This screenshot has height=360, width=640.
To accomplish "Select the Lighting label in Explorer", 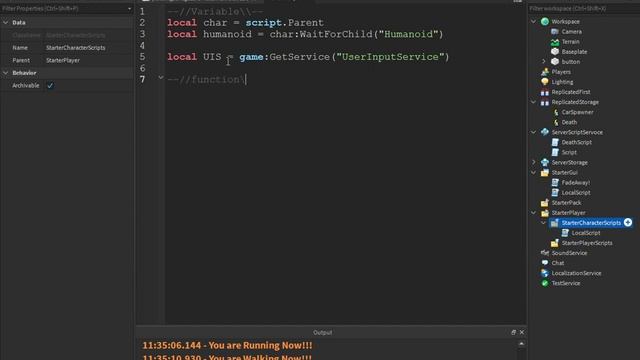I will [562, 82].
